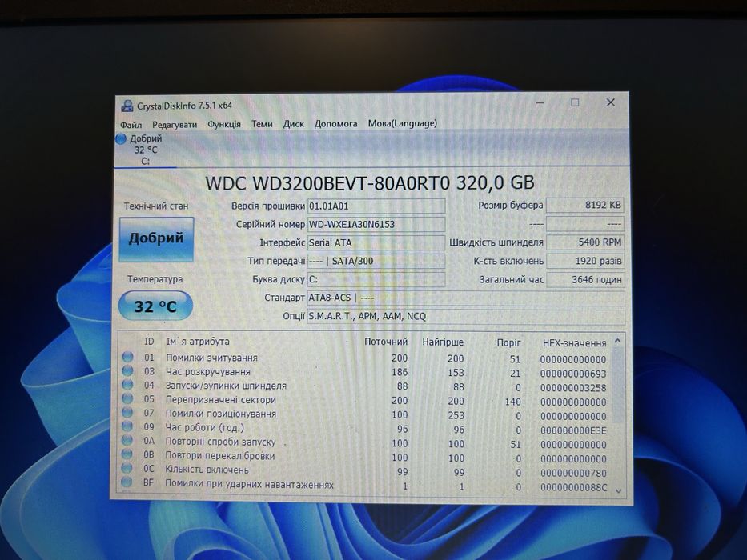Viewport: 747px width, 560px height.
Task: Open the Мова(Language) menu
Action: click(402, 123)
